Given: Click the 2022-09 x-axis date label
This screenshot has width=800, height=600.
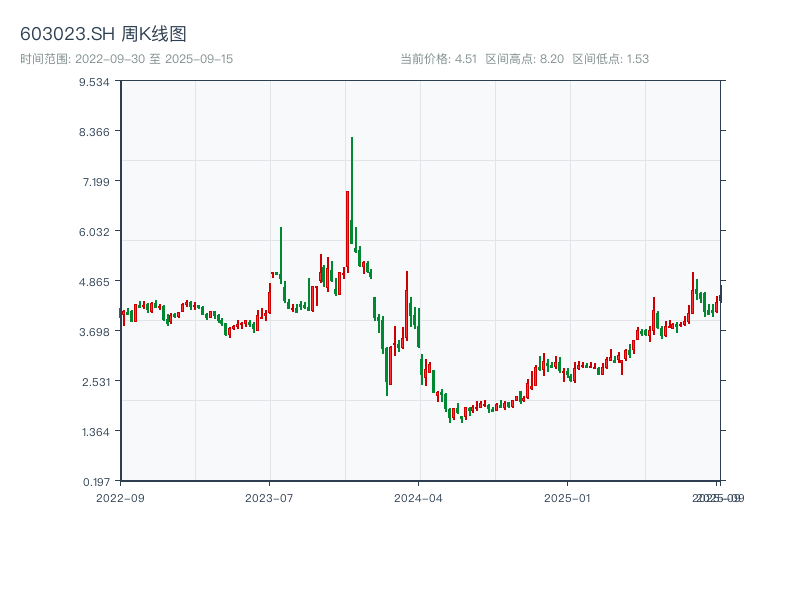Looking at the screenshot, I should point(120,497).
